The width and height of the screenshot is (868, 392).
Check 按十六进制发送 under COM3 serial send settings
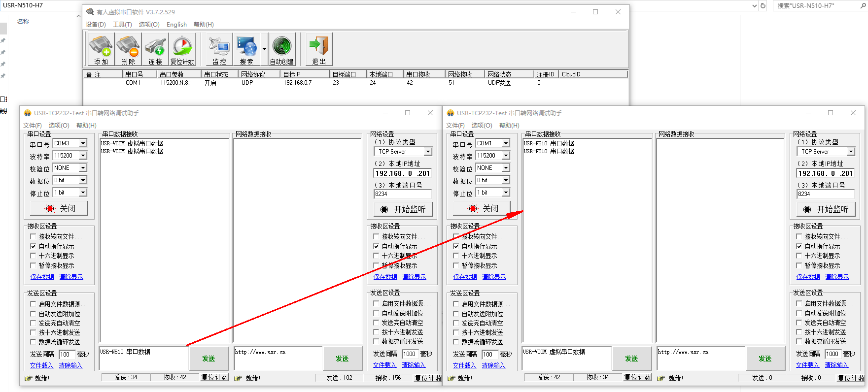click(34, 332)
